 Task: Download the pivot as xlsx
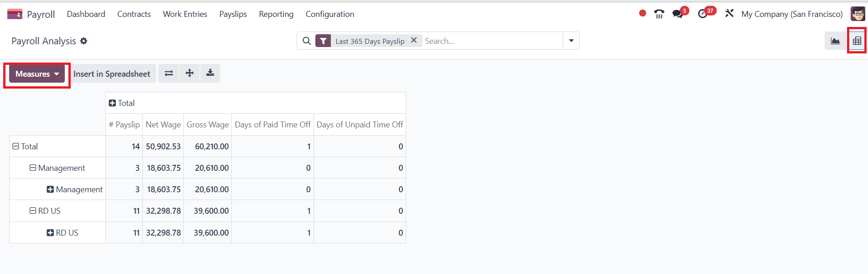pos(210,73)
